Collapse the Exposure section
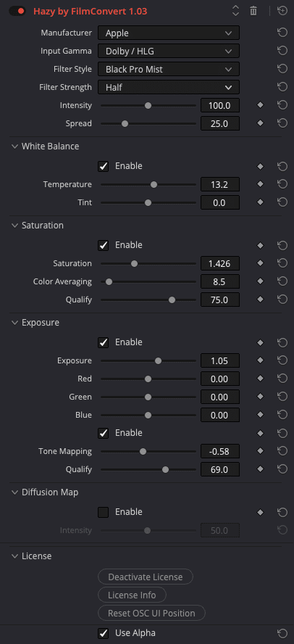The width and height of the screenshot is (294, 644). point(14,323)
